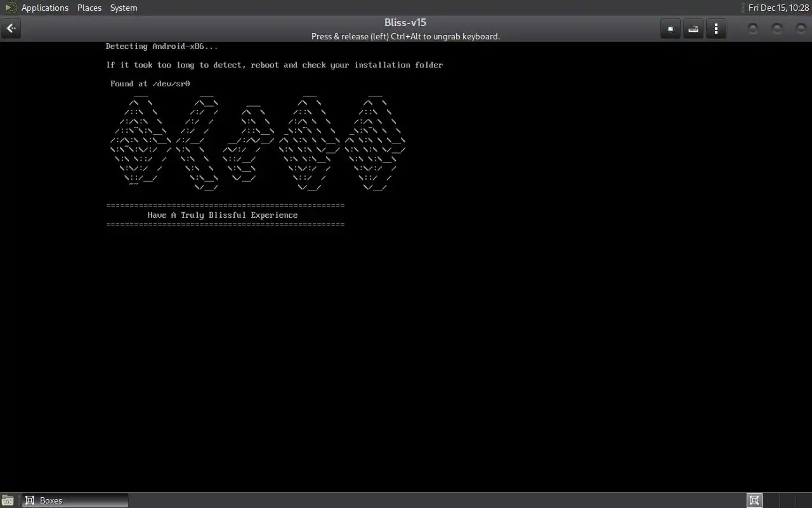Click the MATE logo icon in the top panel
Screen dimensions: 812x508
[11, 8]
